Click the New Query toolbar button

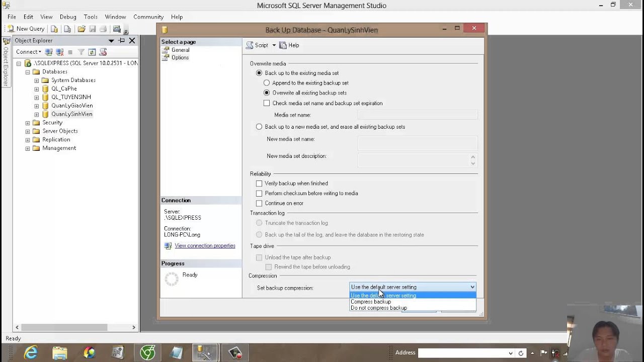coord(26,29)
